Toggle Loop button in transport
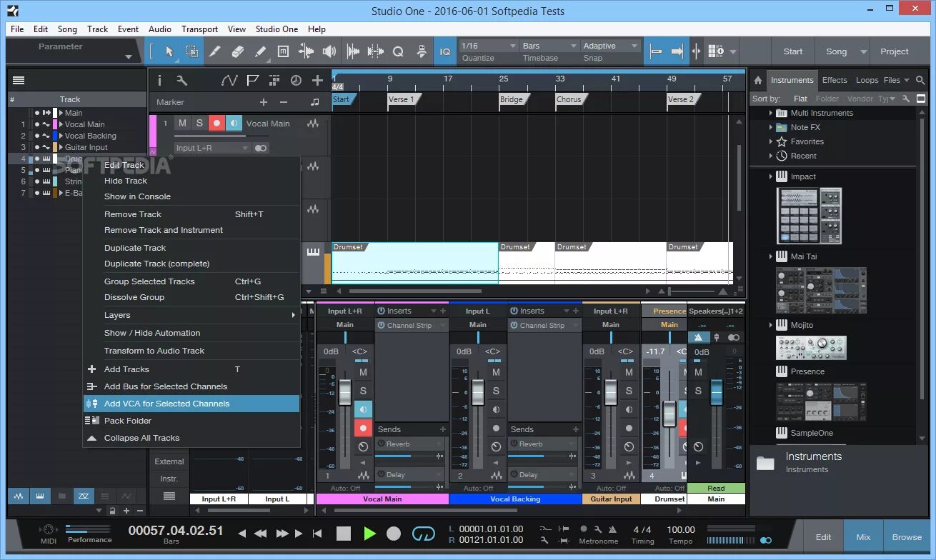Screen dimensions: 936x560 (x=424, y=534)
